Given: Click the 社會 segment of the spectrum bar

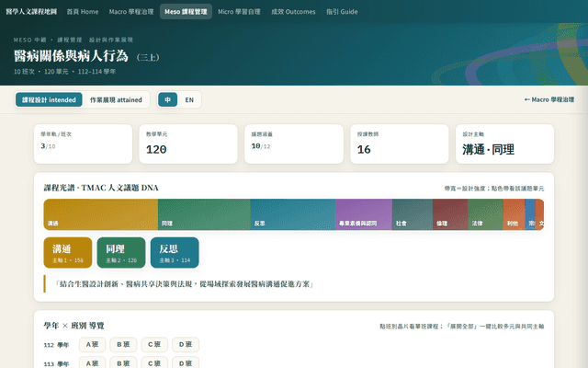Looking at the screenshot, I should (413, 214).
